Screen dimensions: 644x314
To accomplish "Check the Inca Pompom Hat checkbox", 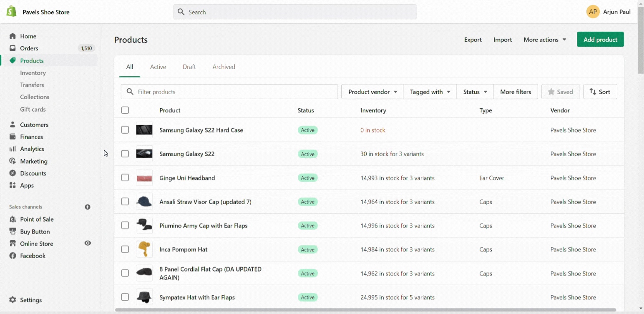I will (125, 249).
